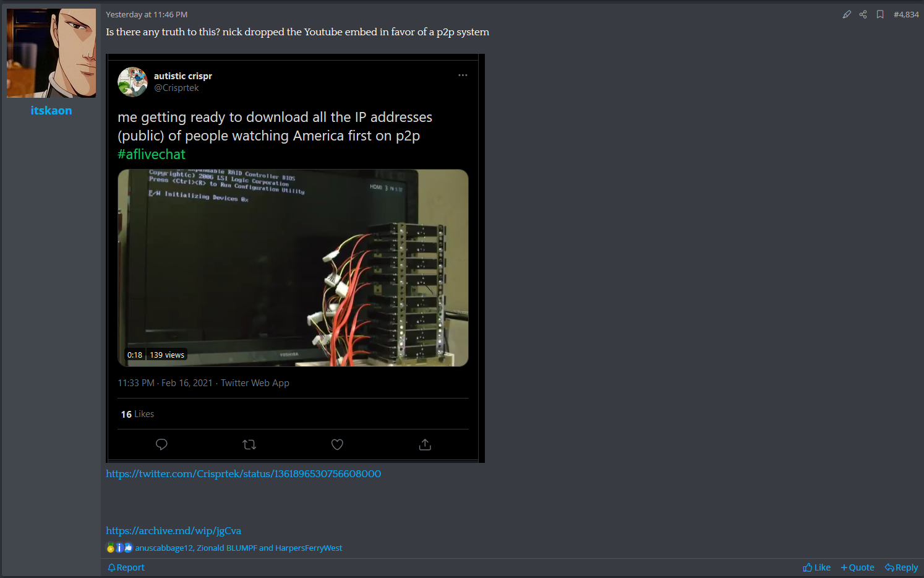Click the retweet icon on the tweet
This screenshot has height=578, width=924.
[x=249, y=444]
